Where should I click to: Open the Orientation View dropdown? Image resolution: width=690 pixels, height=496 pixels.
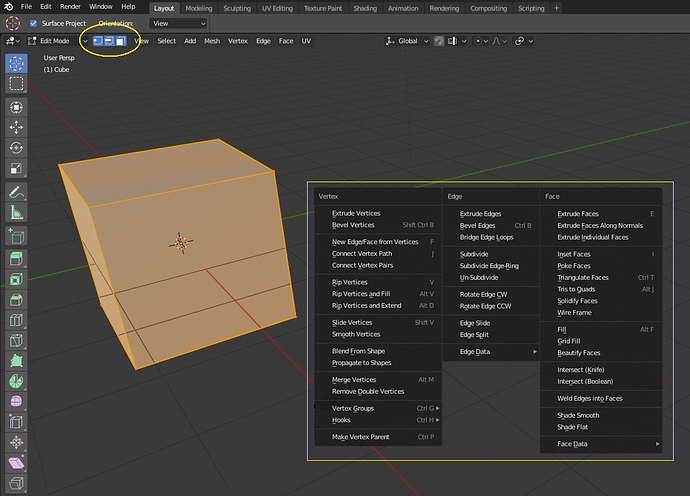tap(178, 23)
